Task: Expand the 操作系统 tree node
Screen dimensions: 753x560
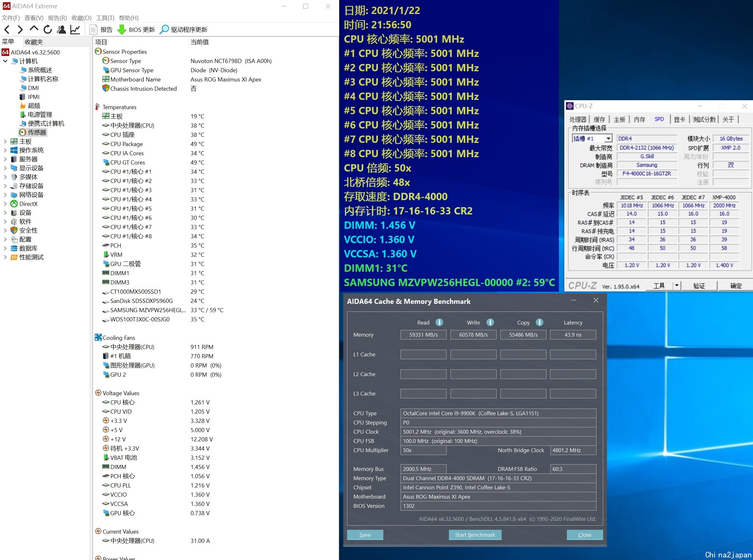Action: (x=5, y=150)
